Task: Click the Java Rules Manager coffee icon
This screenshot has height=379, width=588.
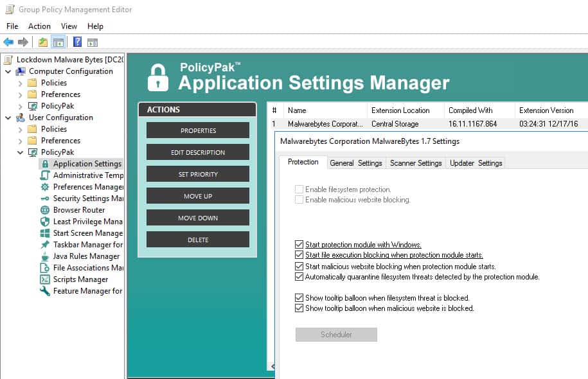Action: click(x=45, y=256)
